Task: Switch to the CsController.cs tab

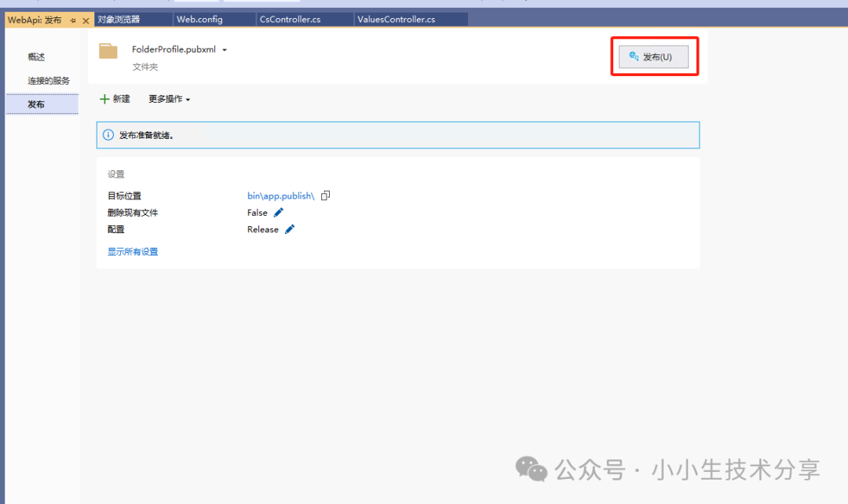Action: point(290,20)
